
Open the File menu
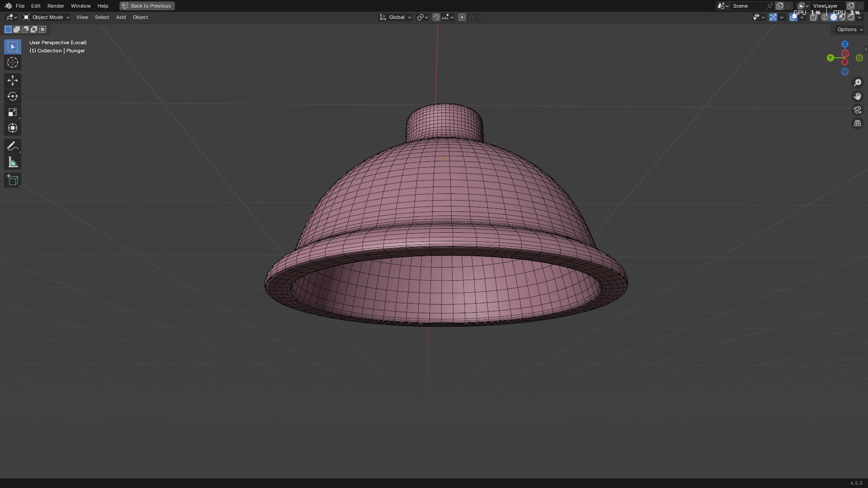[x=20, y=6]
